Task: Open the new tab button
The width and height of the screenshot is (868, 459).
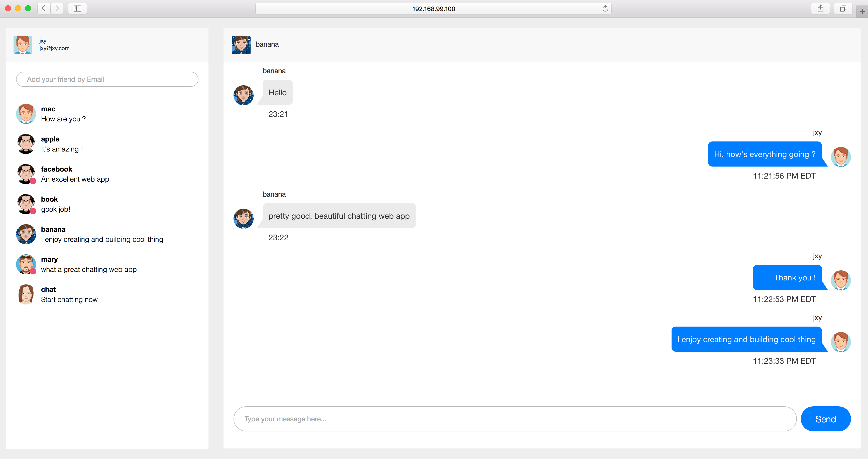Action: coord(863,11)
